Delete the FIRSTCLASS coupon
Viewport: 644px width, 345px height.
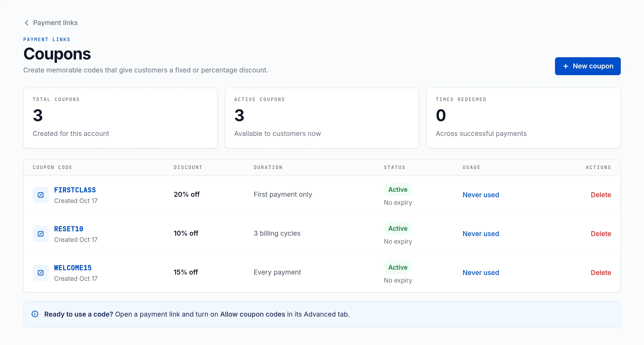point(601,195)
